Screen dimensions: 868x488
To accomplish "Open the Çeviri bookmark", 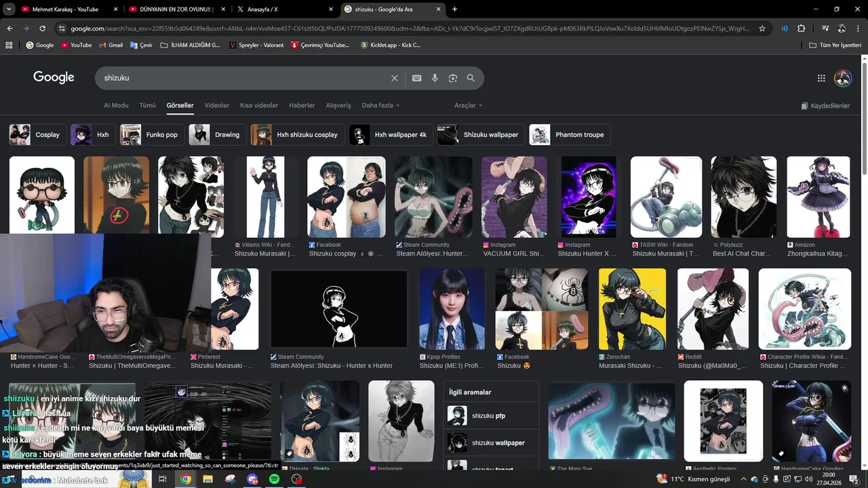I will (141, 45).
